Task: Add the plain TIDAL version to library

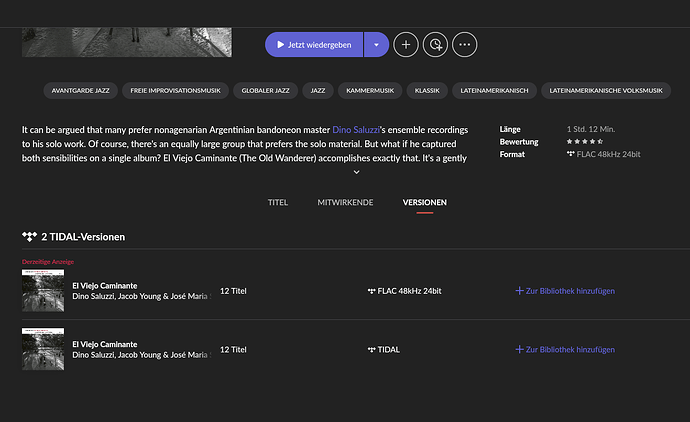Action: point(565,350)
